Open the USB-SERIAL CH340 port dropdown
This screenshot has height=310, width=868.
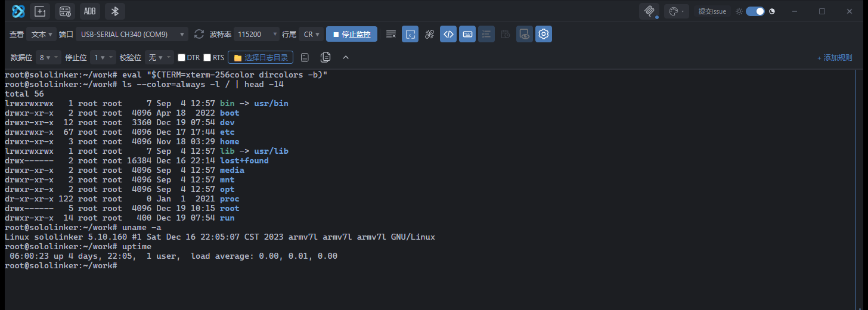tap(131, 34)
